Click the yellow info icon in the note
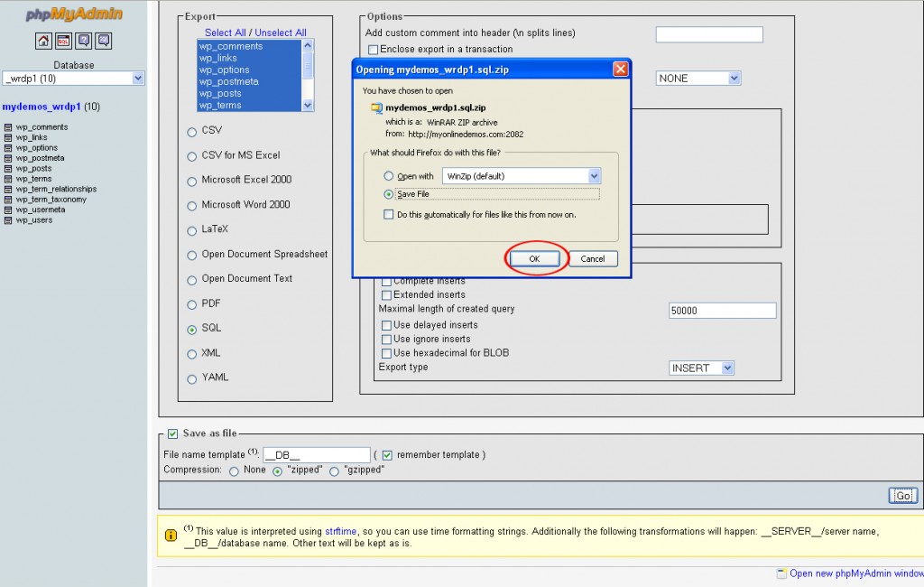The width and height of the screenshot is (924, 587). click(x=171, y=536)
